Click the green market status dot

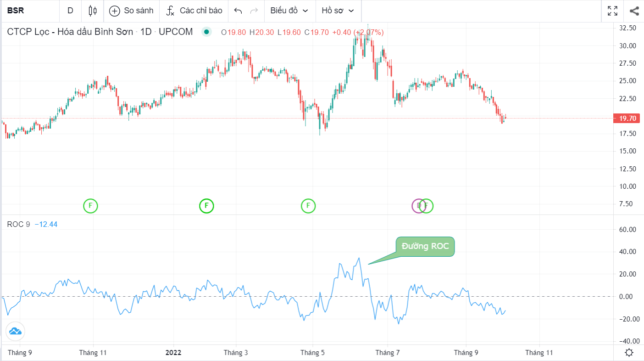[206, 32]
